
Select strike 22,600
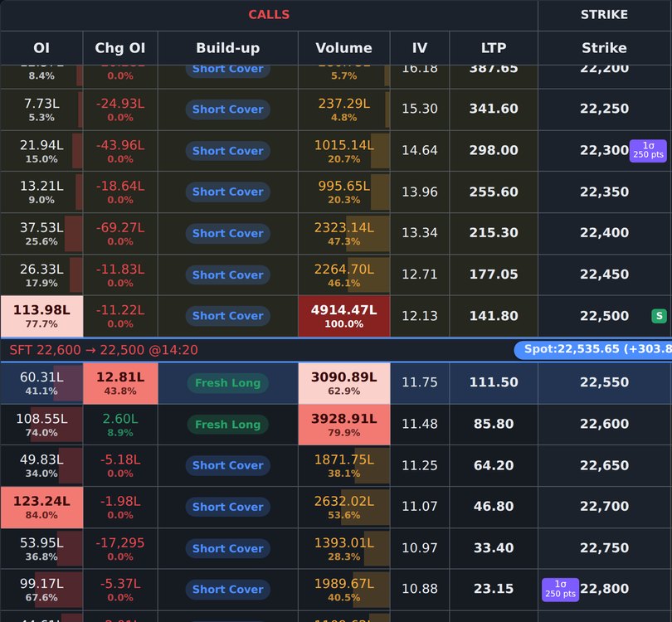click(x=604, y=424)
